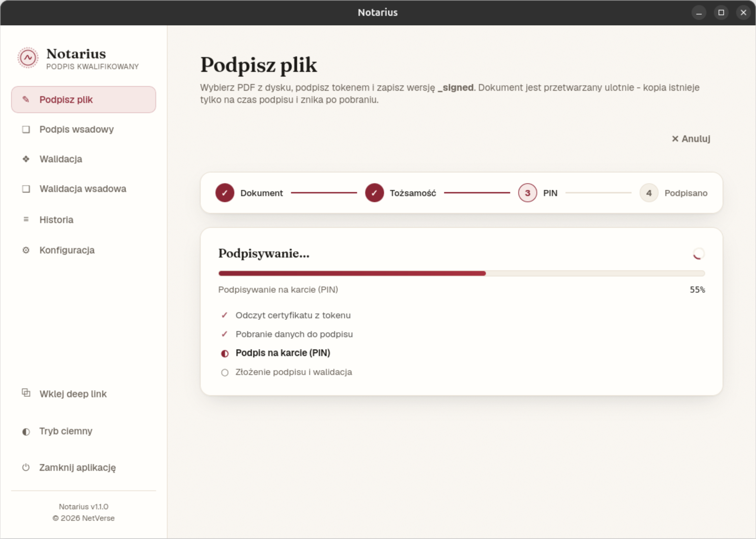Click the Tożsamość step label

(x=413, y=193)
